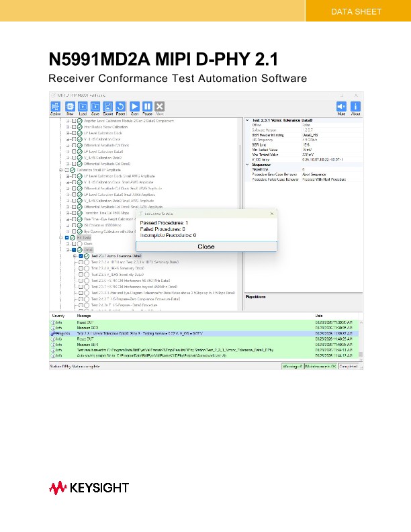Click the Keysight logo
This screenshot has height=532, width=411.
pyautogui.click(x=89, y=488)
